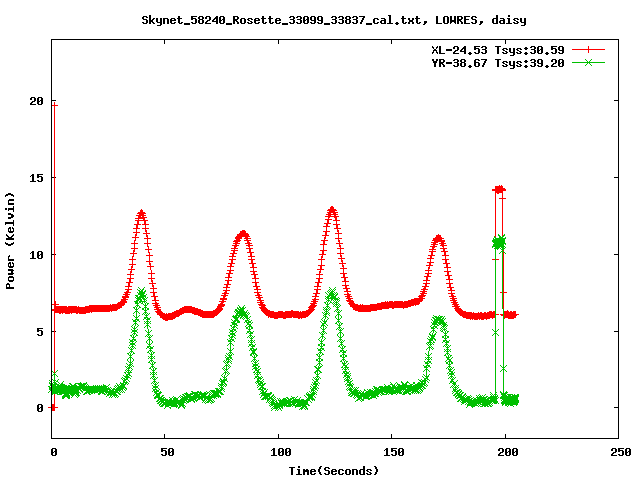Click the Power (Kelvin) y-axis label

[x=11, y=239]
